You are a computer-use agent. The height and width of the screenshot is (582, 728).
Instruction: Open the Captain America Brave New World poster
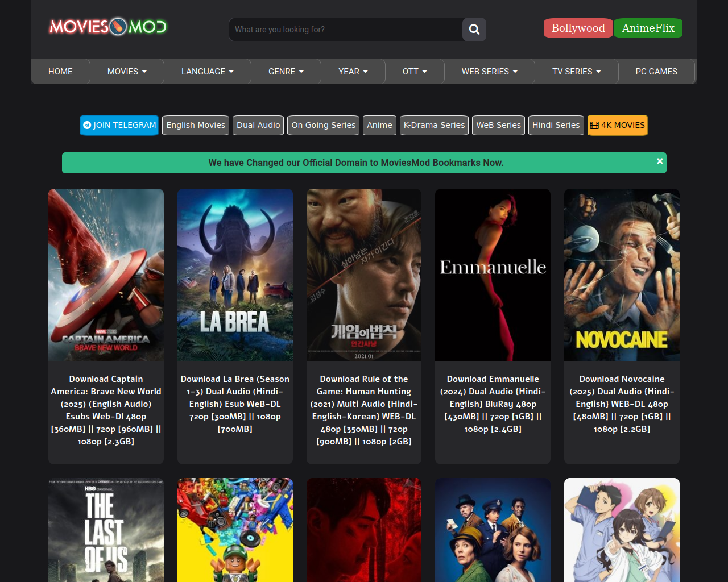tap(106, 275)
